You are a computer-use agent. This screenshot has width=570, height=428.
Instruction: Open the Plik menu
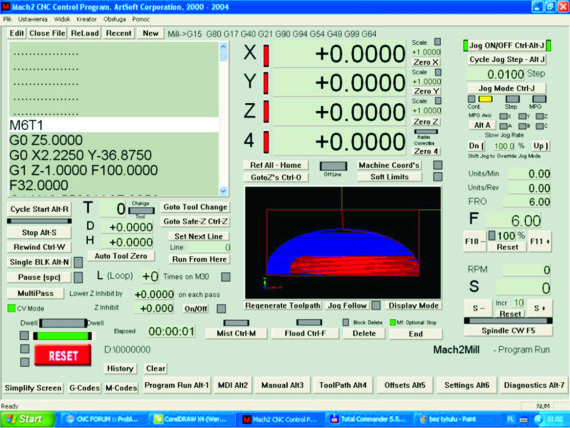7,19
